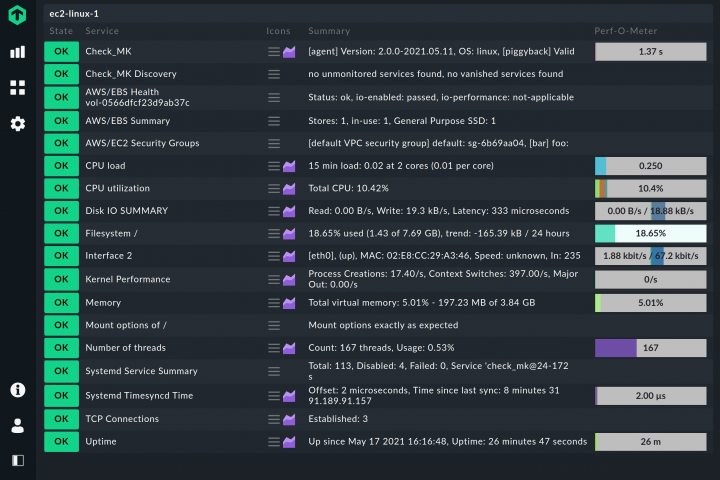The height and width of the screenshot is (480, 720).
Task: Click the OK state of Memory row
Action: [x=62, y=303]
